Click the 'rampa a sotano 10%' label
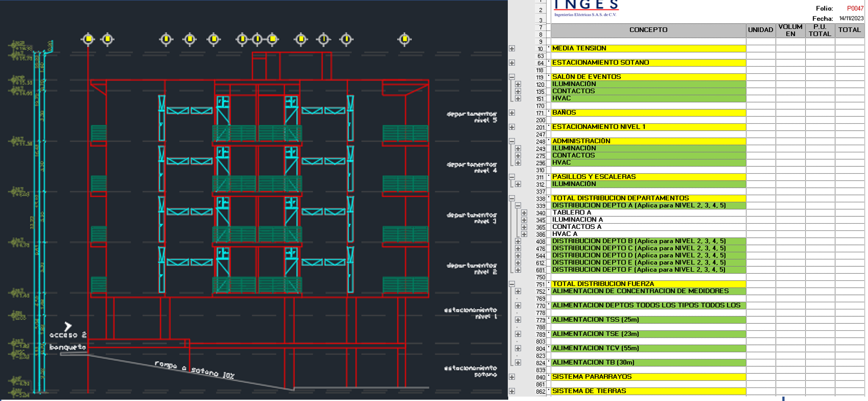The image size is (868, 401). click(194, 370)
